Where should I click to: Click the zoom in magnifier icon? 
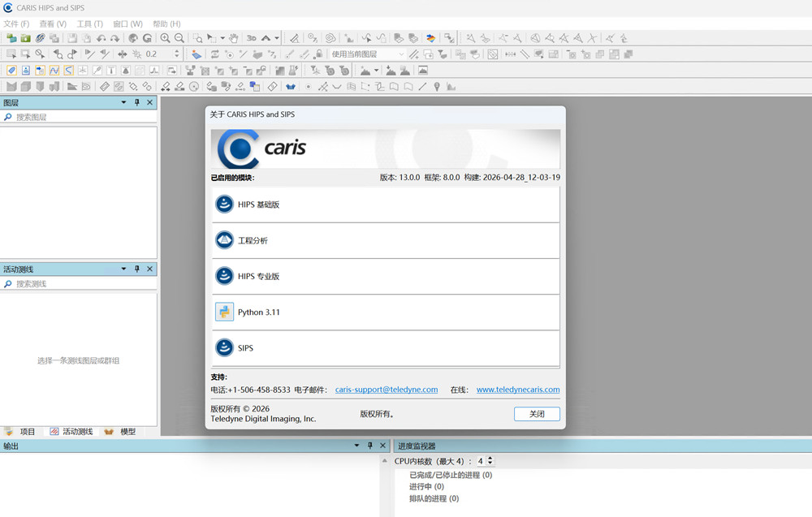pyautogui.click(x=165, y=38)
